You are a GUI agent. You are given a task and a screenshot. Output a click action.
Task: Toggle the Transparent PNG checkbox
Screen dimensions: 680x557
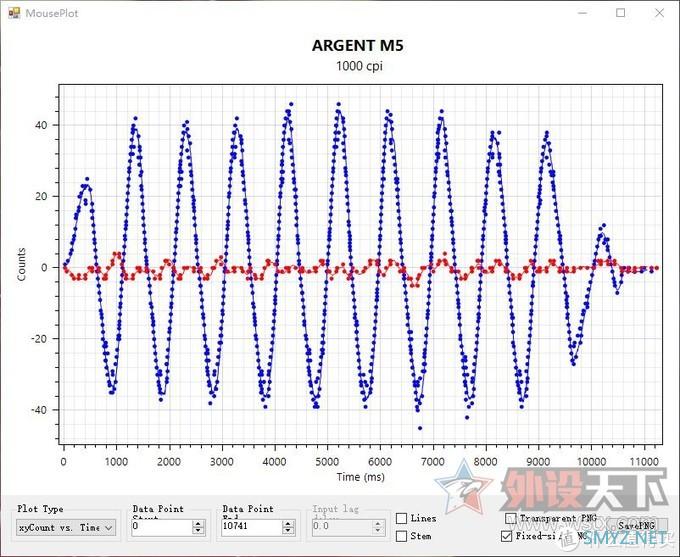[x=511, y=518]
